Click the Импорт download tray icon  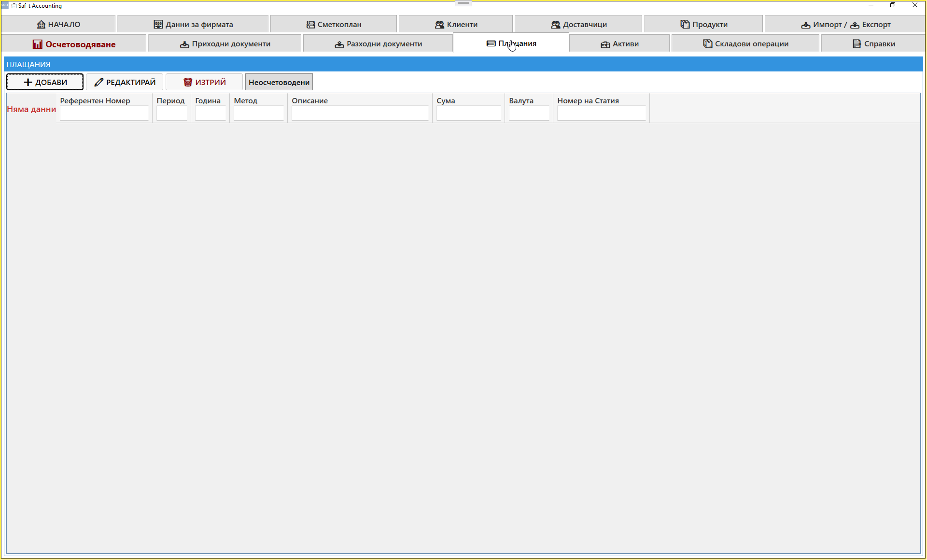[806, 25]
